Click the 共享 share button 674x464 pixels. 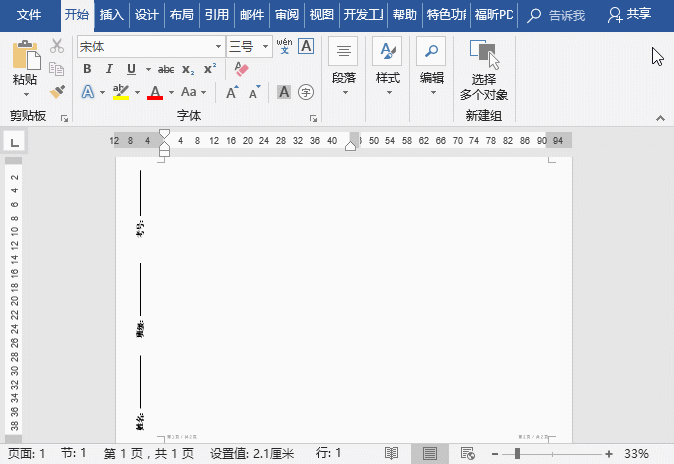click(631, 15)
